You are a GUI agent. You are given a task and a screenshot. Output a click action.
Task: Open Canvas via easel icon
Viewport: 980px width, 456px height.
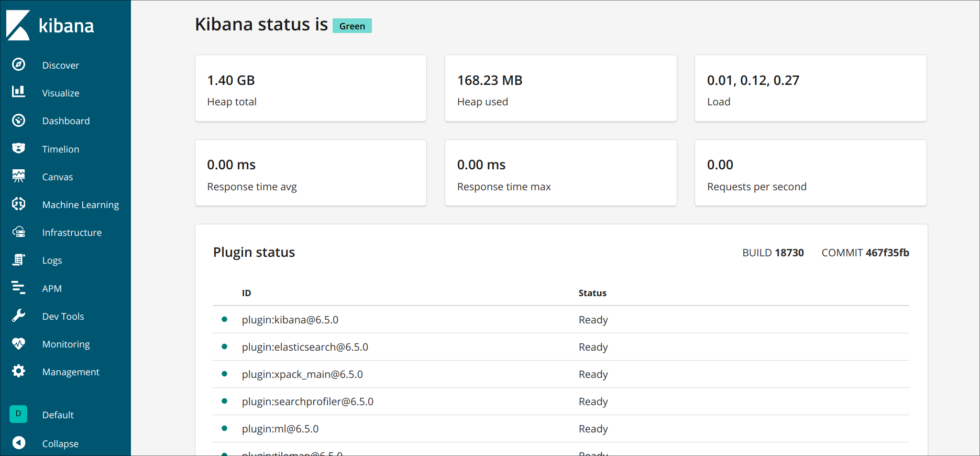tap(19, 176)
